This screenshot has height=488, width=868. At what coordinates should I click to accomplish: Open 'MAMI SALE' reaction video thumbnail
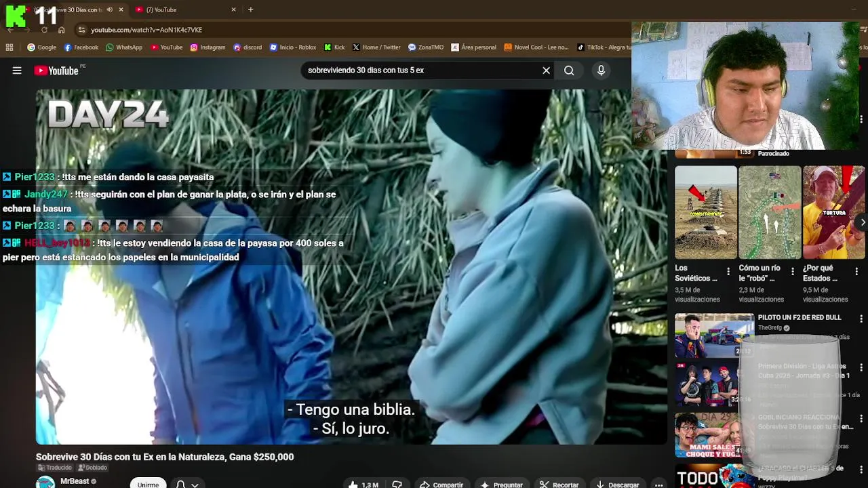coord(714,434)
